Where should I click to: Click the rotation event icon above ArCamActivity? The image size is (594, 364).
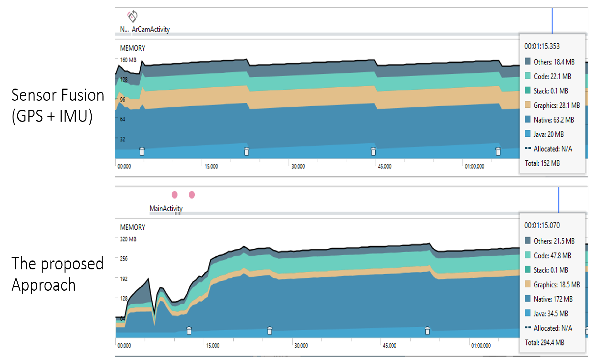tap(132, 16)
